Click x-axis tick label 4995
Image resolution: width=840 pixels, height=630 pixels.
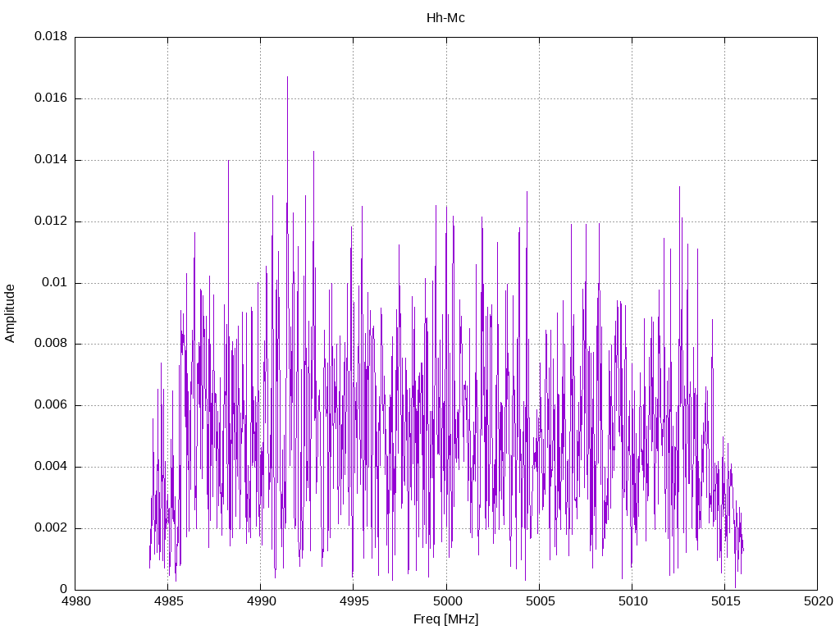(x=354, y=601)
